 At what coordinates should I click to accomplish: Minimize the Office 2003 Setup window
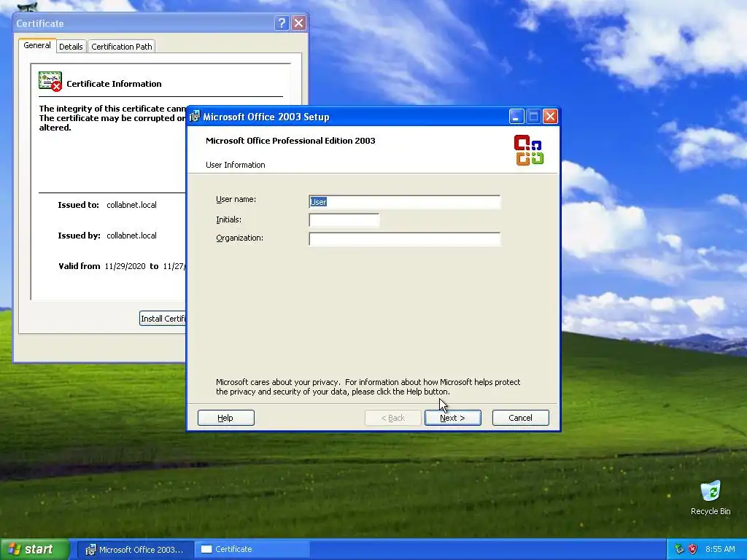point(516,117)
